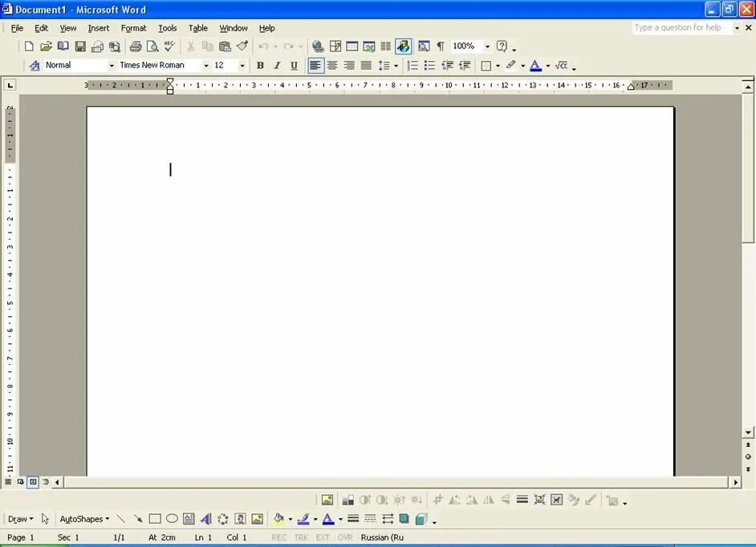This screenshot has height=547, width=756.
Task: Open the font size 12 dropdown
Action: click(x=242, y=66)
